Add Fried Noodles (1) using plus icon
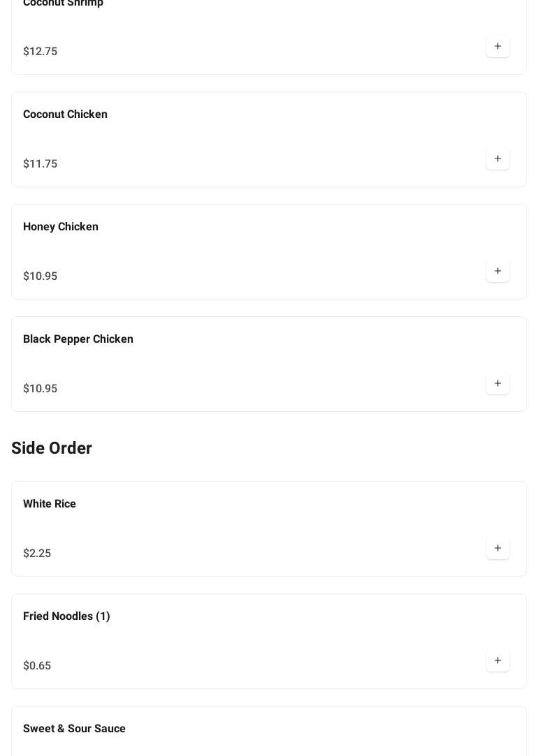538x756 pixels. (x=497, y=661)
